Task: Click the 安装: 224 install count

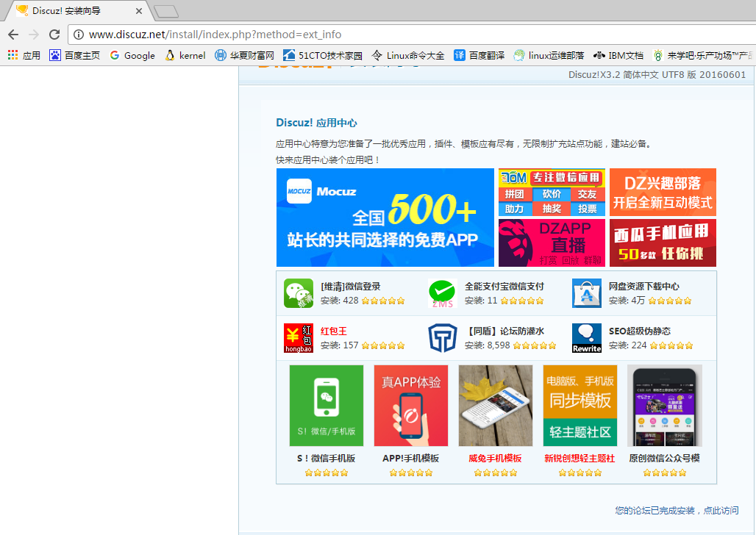Action: point(627,345)
